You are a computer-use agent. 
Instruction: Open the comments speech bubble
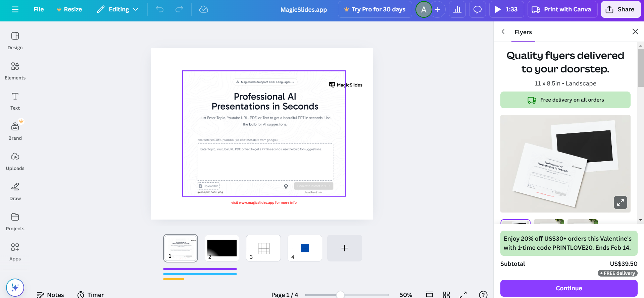(478, 9)
